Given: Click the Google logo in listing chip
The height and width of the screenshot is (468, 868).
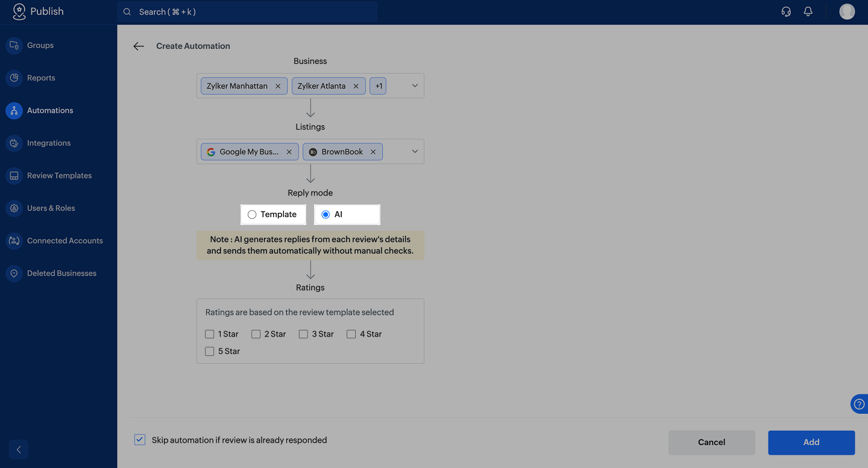Looking at the screenshot, I should coord(211,152).
